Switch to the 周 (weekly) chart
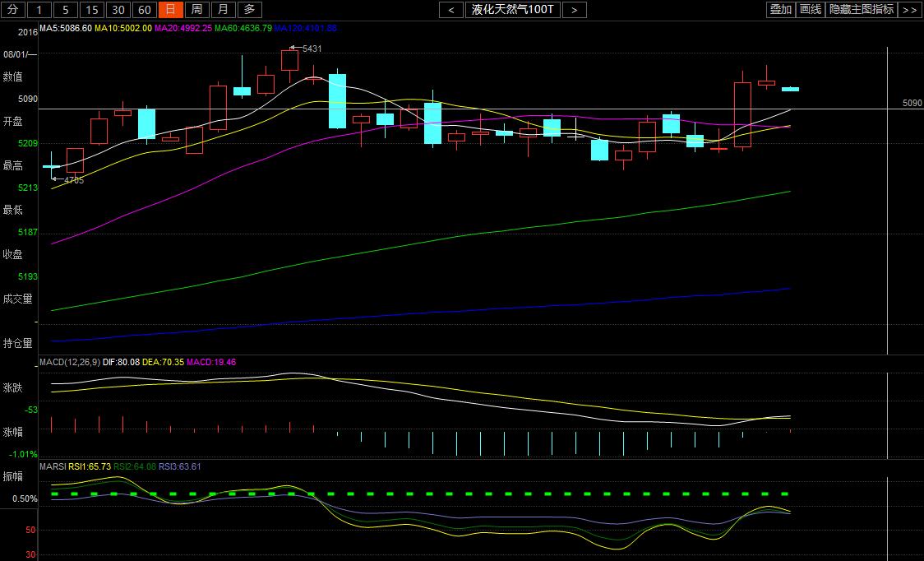924x561 pixels. point(196,10)
